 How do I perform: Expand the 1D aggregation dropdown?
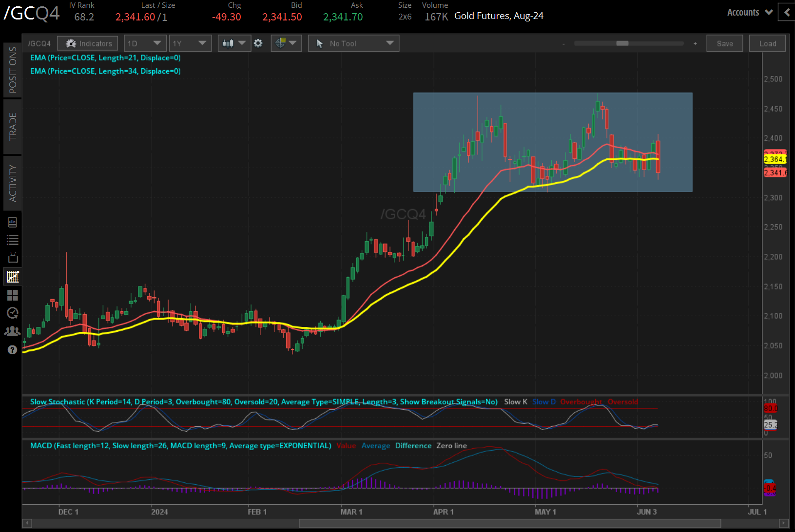pos(145,43)
